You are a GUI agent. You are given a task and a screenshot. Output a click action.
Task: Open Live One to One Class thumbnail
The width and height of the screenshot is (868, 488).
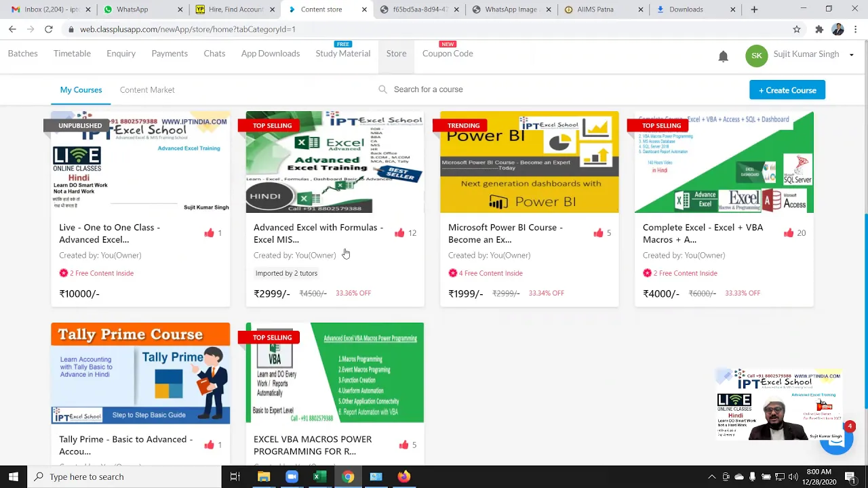click(140, 162)
